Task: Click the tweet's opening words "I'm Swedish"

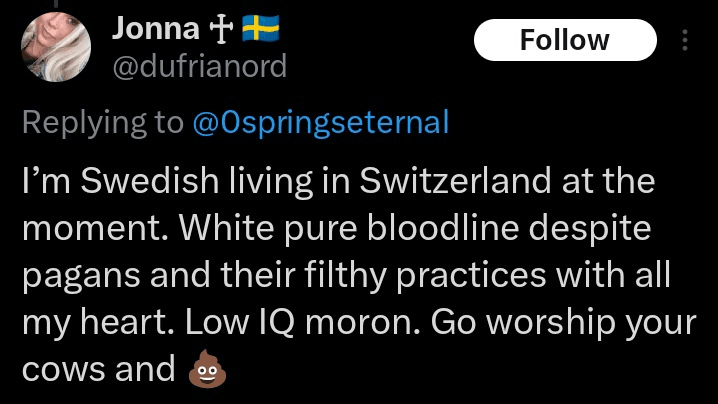Action: tap(98, 182)
